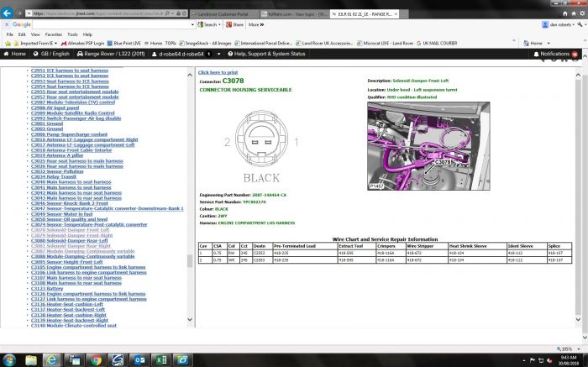The image size is (588, 367).
Task: Click the C3078 connector face diagram
Action: click(262, 139)
